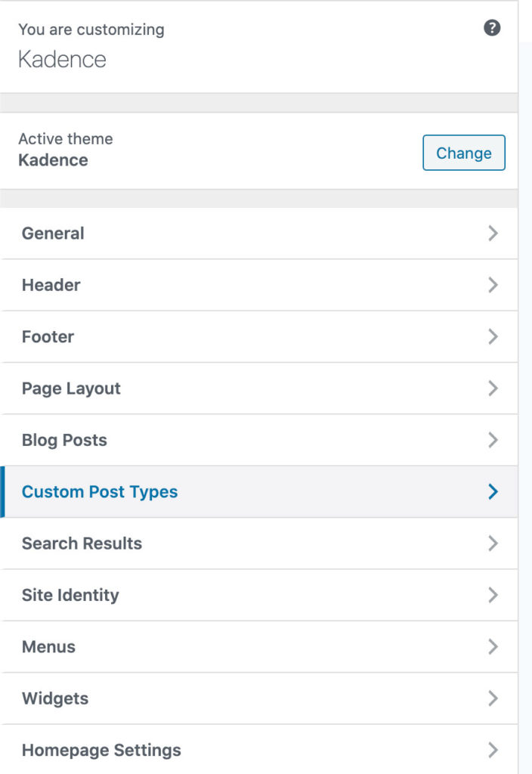The height and width of the screenshot is (774, 532).
Task: Click the Search Results chevron icon
Action: click(493, 543)
